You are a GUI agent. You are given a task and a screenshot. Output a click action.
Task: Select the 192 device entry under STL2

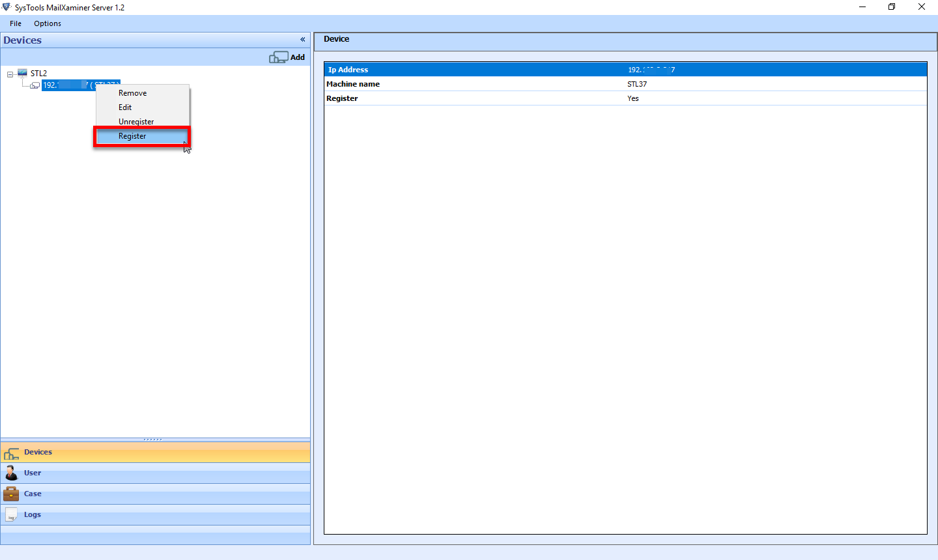coord(81,85)
